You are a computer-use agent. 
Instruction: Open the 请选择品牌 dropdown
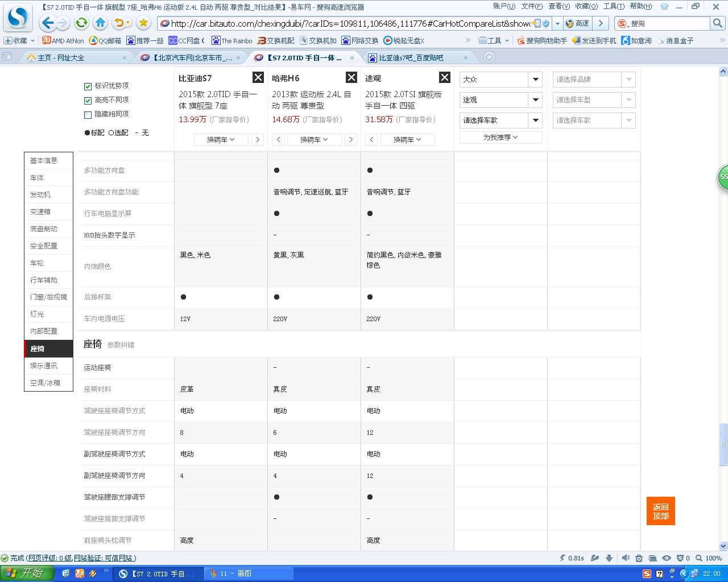point(594,80)
